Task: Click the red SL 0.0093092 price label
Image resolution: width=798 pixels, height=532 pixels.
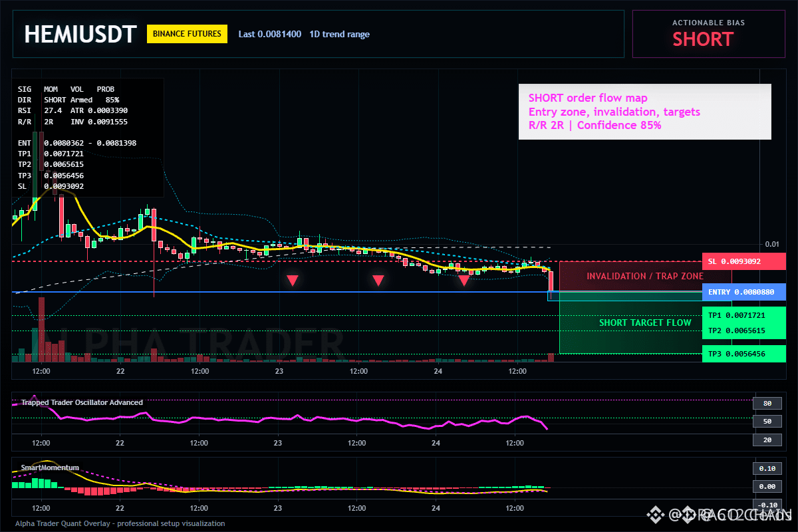Action: click(743, 261)
